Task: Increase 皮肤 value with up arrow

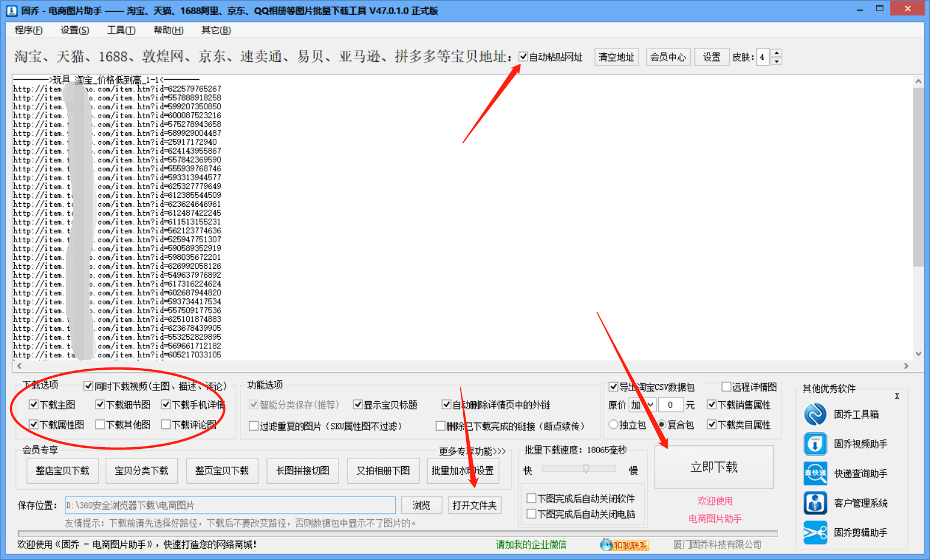Action: [x=776, y=53]
